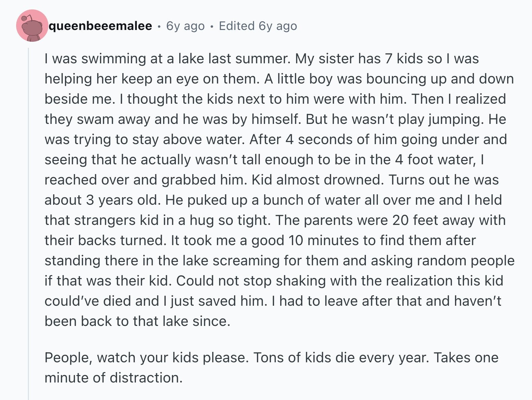Open queenbeeemalee's pink Snoo avatar

32,26
